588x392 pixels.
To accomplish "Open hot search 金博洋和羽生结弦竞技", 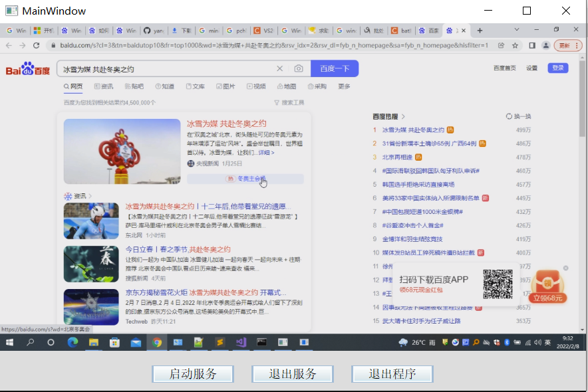I will [x=412, y=239].
